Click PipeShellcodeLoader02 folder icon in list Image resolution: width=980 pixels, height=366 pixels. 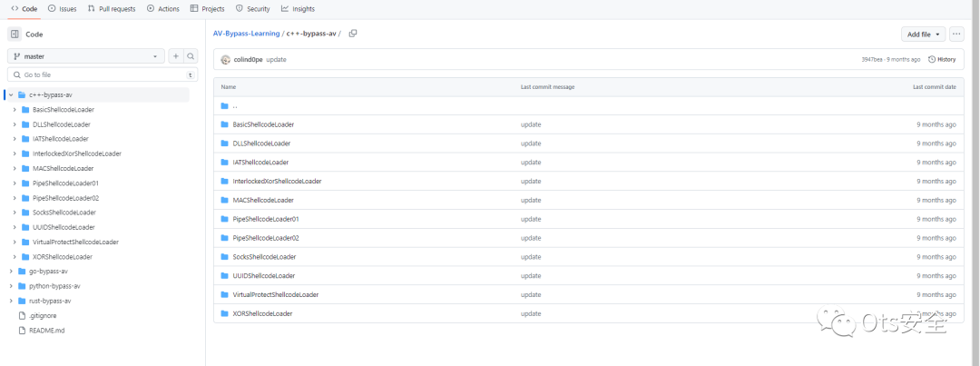coord(224,238)
